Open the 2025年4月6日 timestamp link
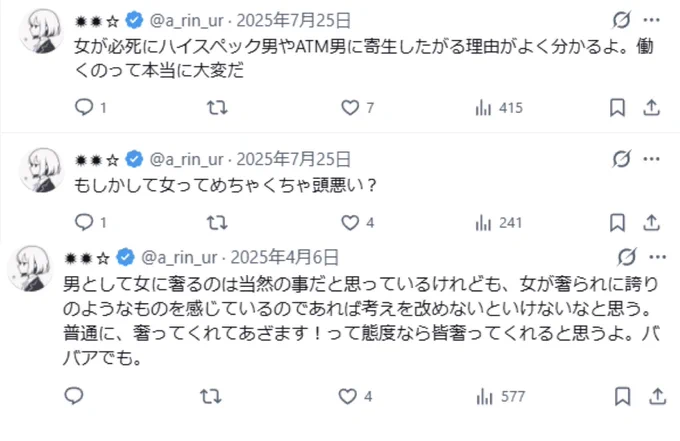 click(284, 258)
